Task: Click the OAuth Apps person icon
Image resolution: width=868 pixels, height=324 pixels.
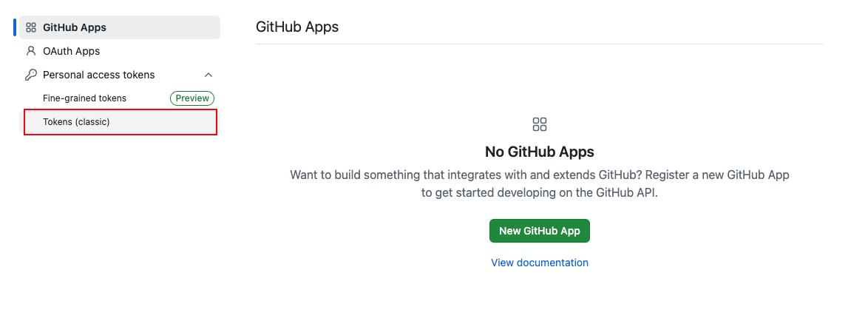Action: (31, 51)
